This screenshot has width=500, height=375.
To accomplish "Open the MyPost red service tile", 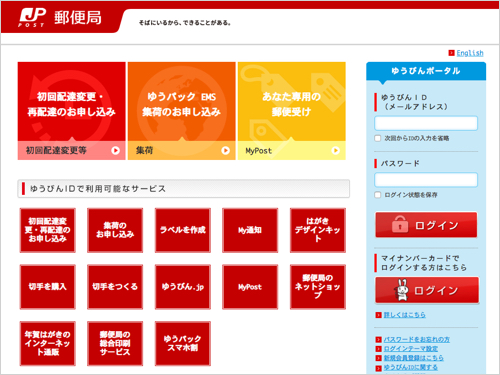I will 250,287.
